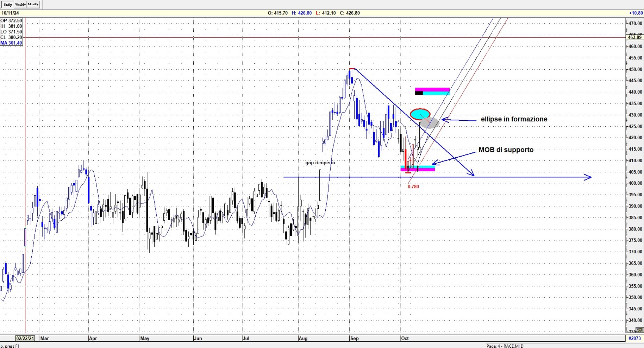Click the #2073 bar count box
Viewport: 644px width, 348px height.
coord(634,338)
